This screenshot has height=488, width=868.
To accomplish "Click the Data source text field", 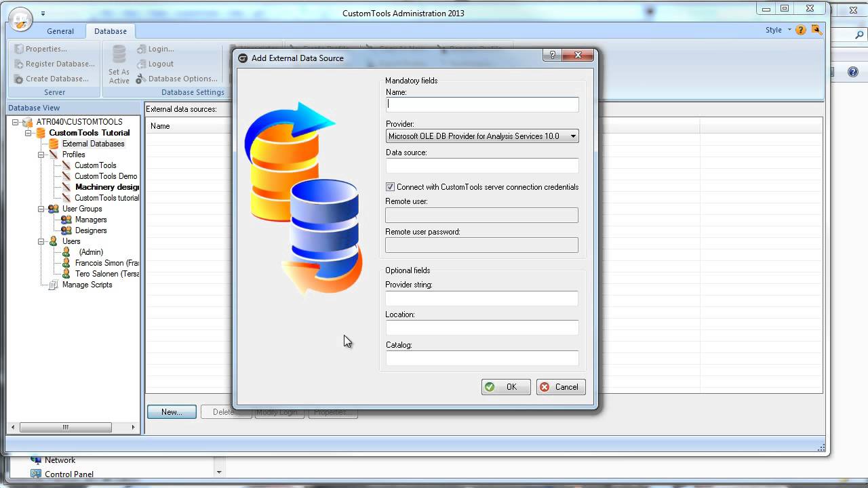I will (x=482, y=165).
